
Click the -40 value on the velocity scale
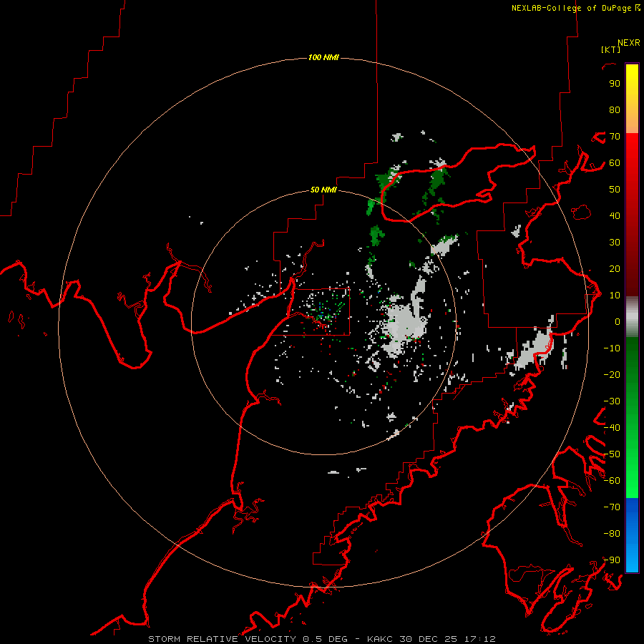click(612, 428)
